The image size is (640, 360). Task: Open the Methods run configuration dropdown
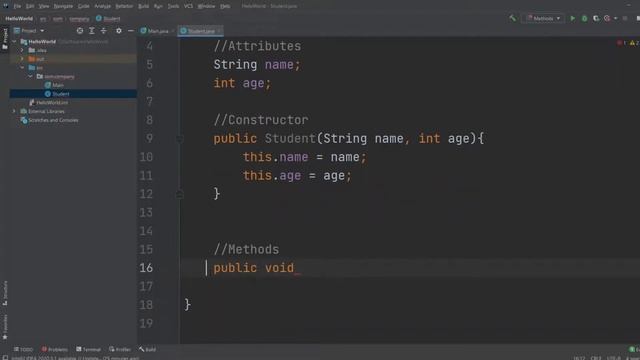[x=544, y=18]
